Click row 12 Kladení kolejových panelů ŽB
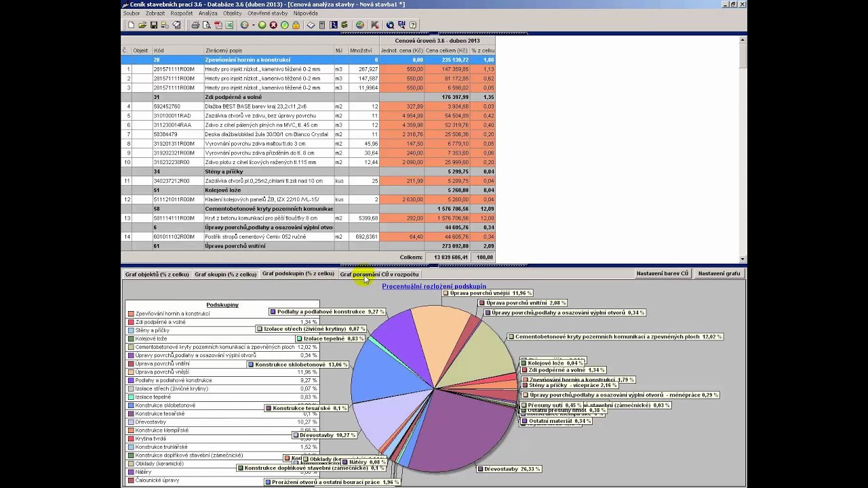868x488 pixels. point(308,199)
